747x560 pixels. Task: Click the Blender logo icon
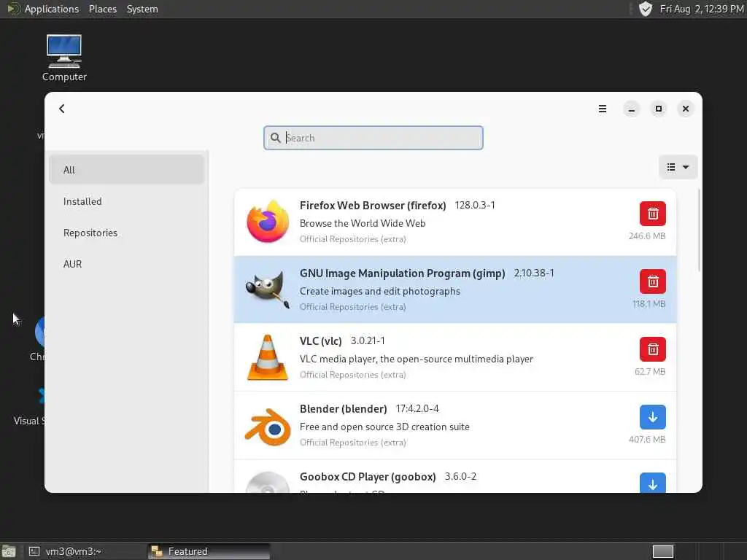pos(268,427)
